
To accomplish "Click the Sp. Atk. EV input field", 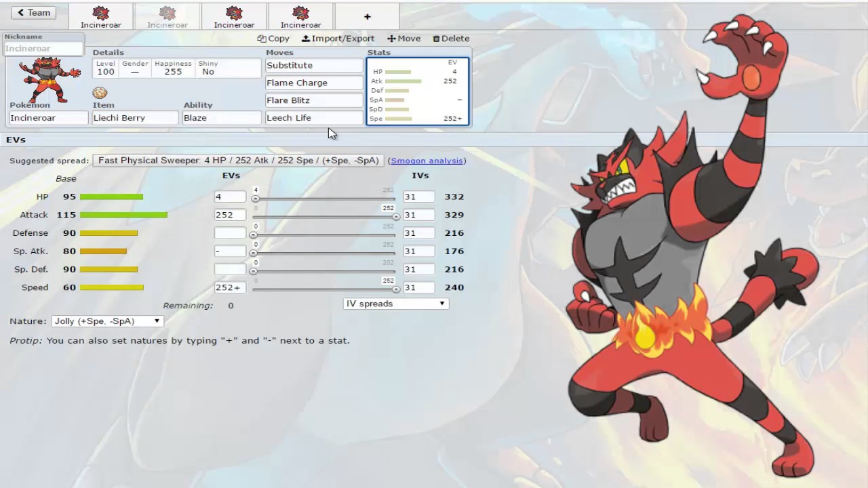I will [230, 251].
